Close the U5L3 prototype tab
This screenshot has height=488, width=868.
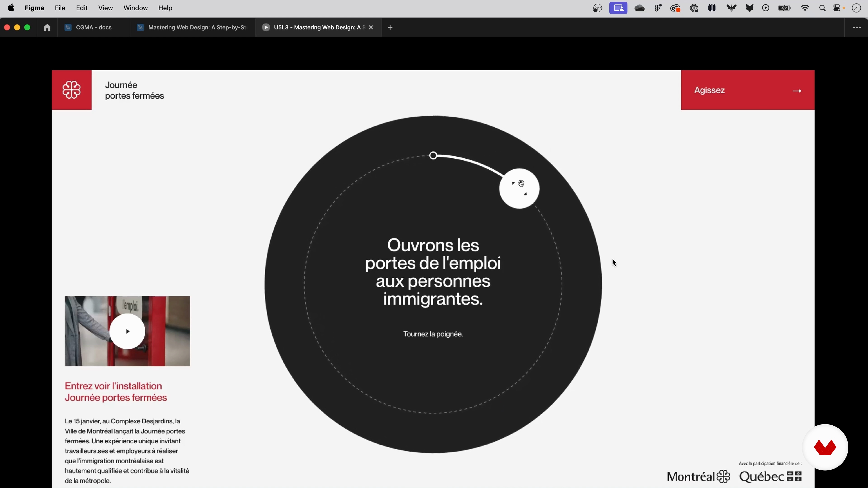pyautogui.click(x=371, y=28)
